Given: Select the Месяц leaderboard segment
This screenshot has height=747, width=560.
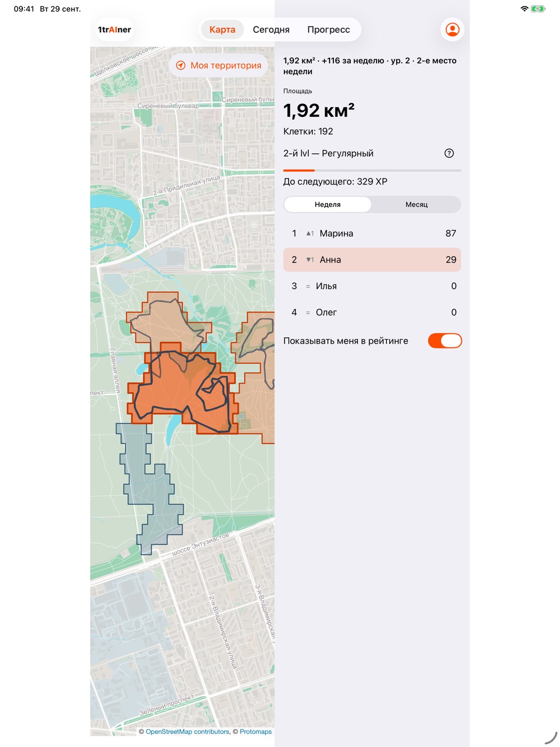Looking at the screenshot, I should pos(417,204).
